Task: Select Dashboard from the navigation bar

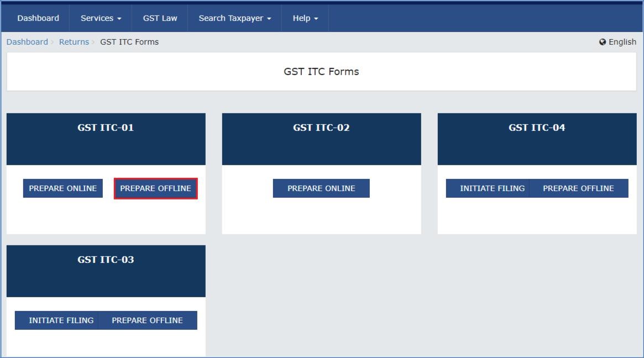Action: [38, 18]
